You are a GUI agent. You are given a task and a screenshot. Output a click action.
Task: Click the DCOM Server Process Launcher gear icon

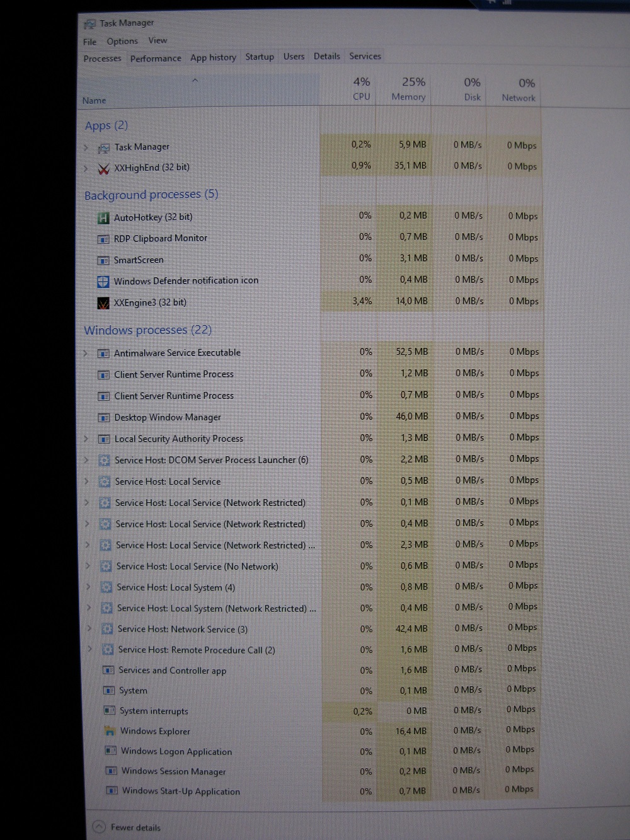(x=105, y=461)
